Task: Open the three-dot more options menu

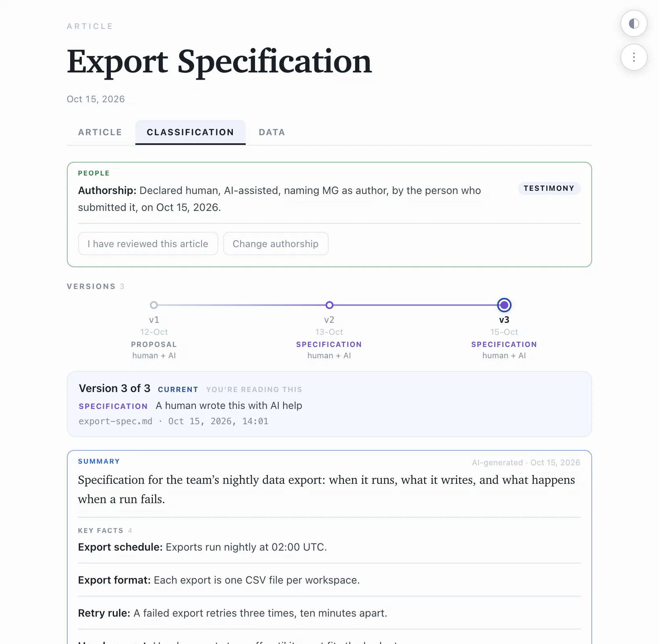Action: pos(634,57)
